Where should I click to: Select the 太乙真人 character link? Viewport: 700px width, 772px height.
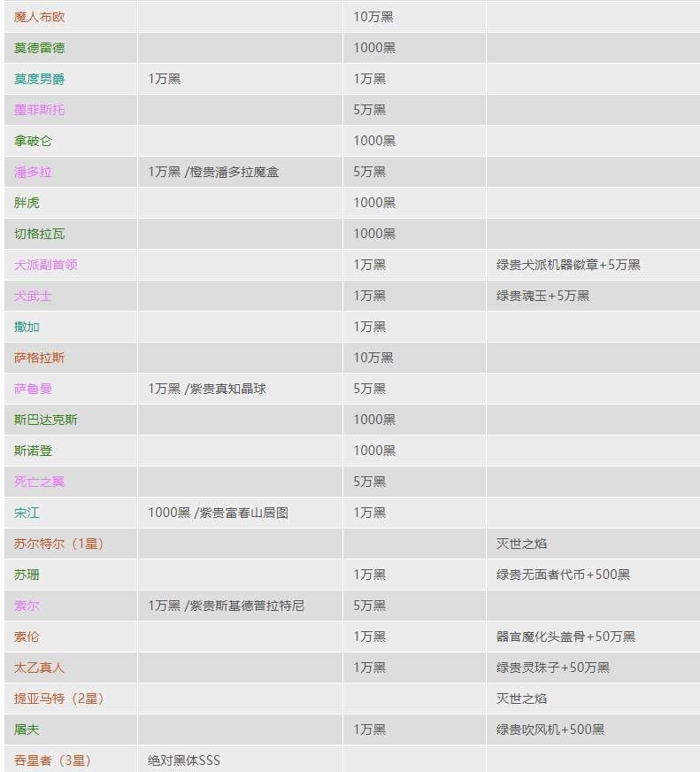click(x=40, y=668)
